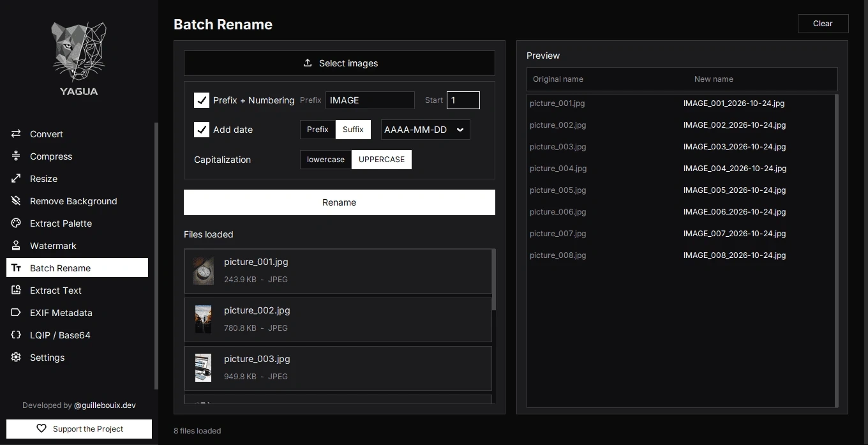Click IMAGE_004_2026-10-24.jpg in preview

(x=735, y=169)
